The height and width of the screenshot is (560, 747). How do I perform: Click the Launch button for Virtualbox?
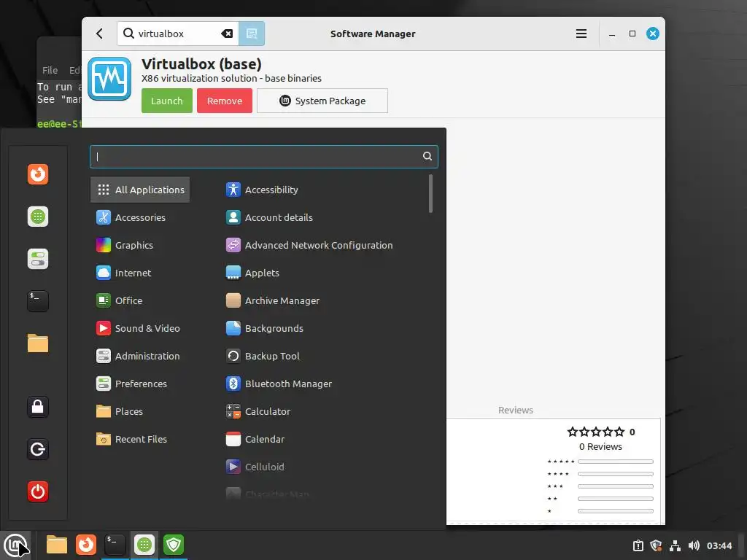pos(167,101)
